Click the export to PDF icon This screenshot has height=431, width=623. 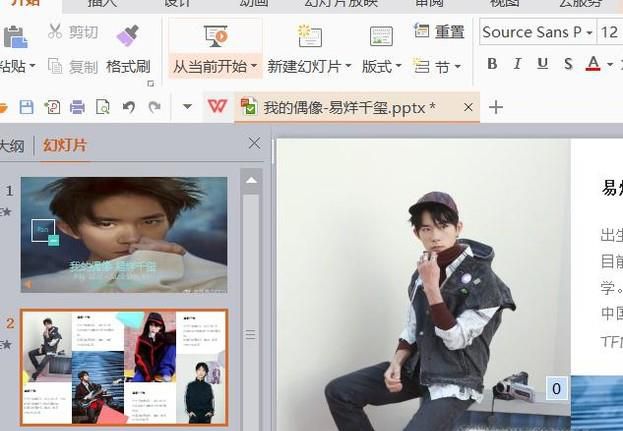[52, 107]
